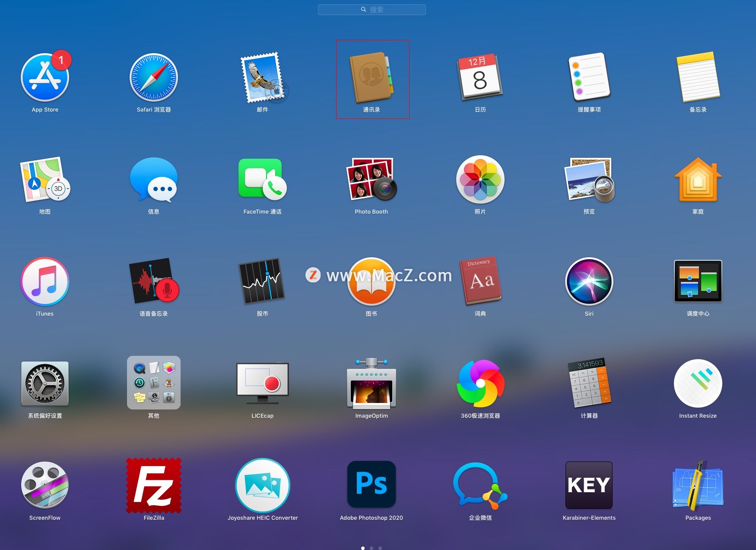Open the App Store app
This screenshot has height=550, width=756.
[45, 78]
